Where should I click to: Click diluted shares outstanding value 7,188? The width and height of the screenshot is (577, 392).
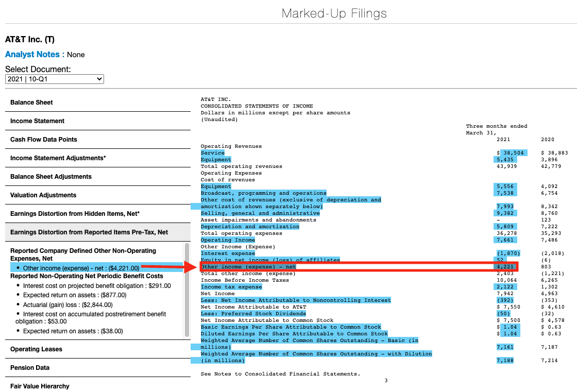505,361
